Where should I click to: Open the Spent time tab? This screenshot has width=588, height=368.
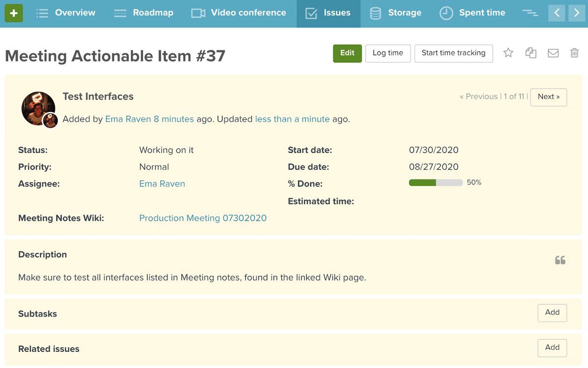pos(472,13)
